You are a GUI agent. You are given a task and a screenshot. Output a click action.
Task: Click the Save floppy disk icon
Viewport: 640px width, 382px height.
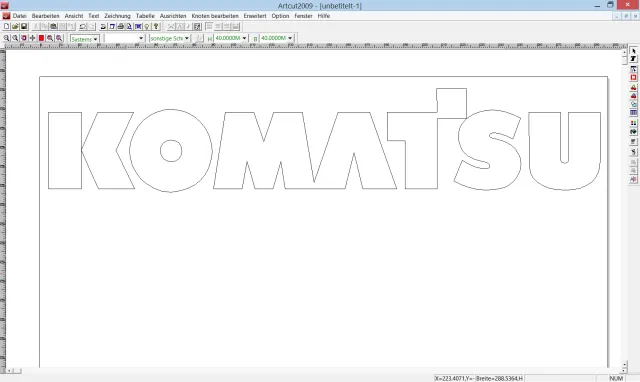tap(24, 27)
